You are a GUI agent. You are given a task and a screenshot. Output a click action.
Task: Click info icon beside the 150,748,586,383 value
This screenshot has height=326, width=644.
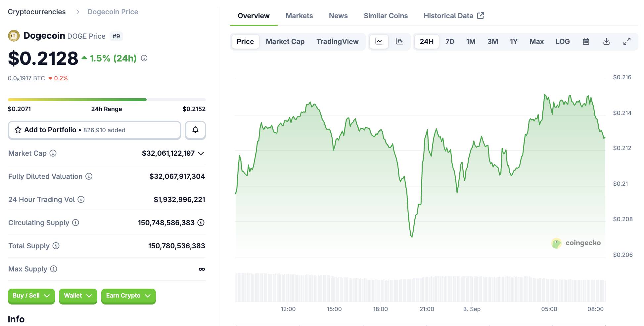pos(201,223)
